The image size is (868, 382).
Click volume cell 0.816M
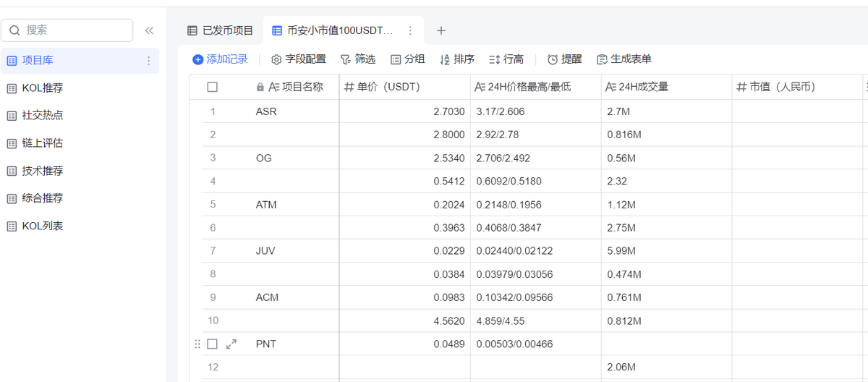tap(667, 135)
